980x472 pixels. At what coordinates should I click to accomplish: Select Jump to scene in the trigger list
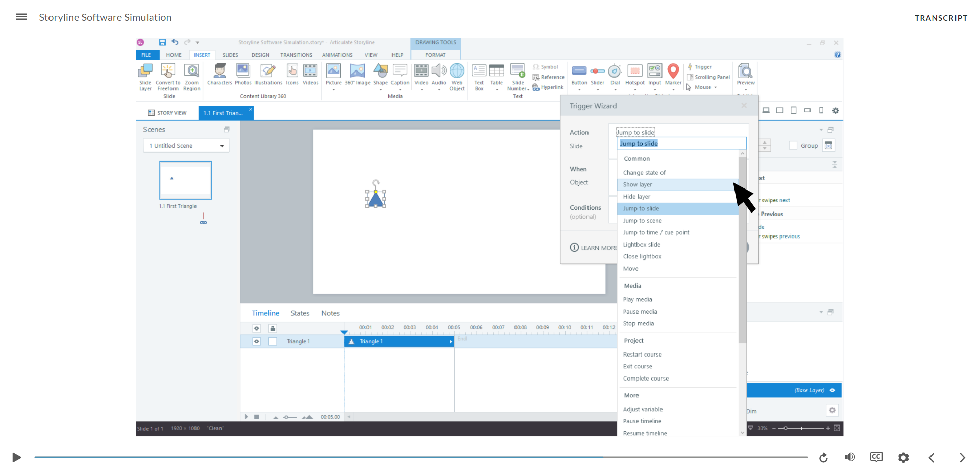pyautogui.click(x=643, y=220)
